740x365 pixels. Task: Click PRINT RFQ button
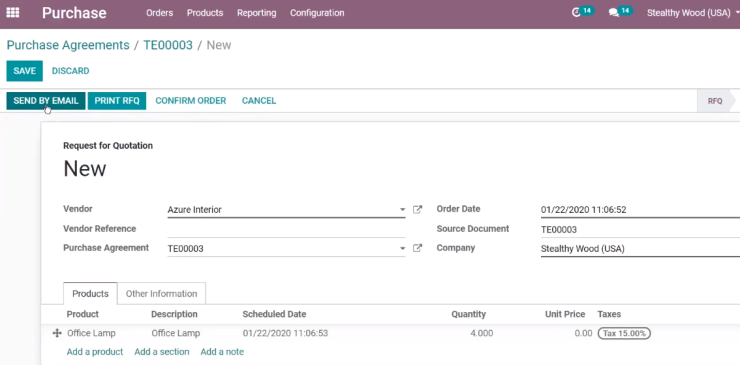117,101
